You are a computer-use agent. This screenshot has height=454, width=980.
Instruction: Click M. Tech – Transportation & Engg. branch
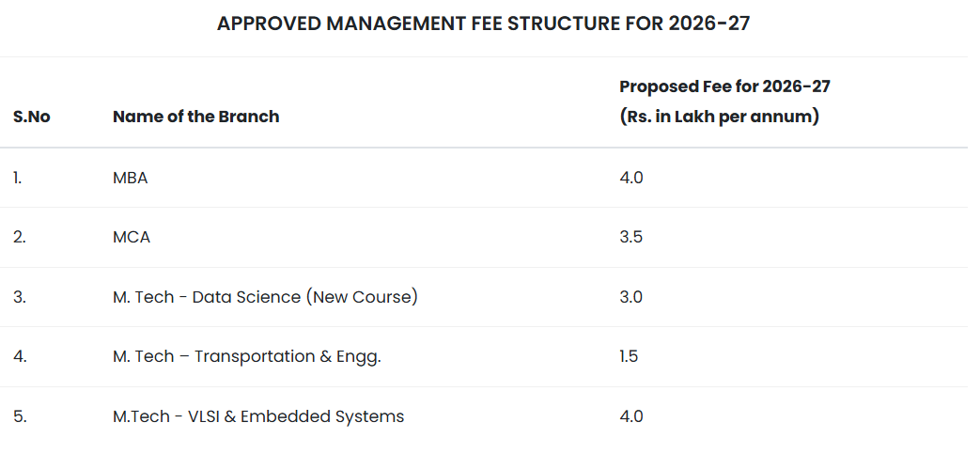[x=246, y=356]
